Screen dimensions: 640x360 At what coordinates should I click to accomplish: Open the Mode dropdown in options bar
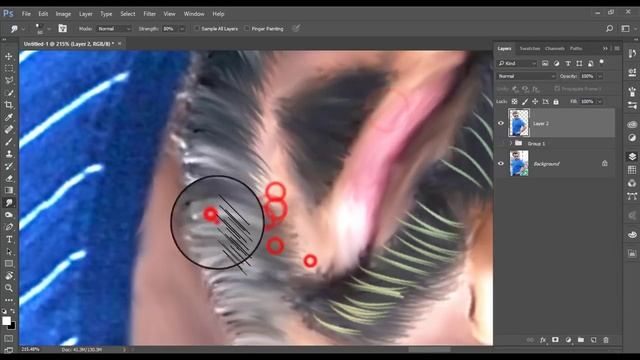114,29
